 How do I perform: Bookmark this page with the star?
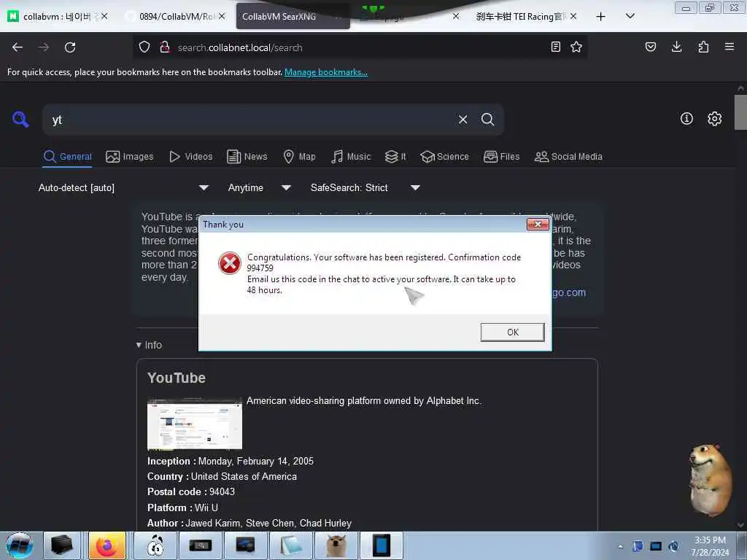(576, 47)
